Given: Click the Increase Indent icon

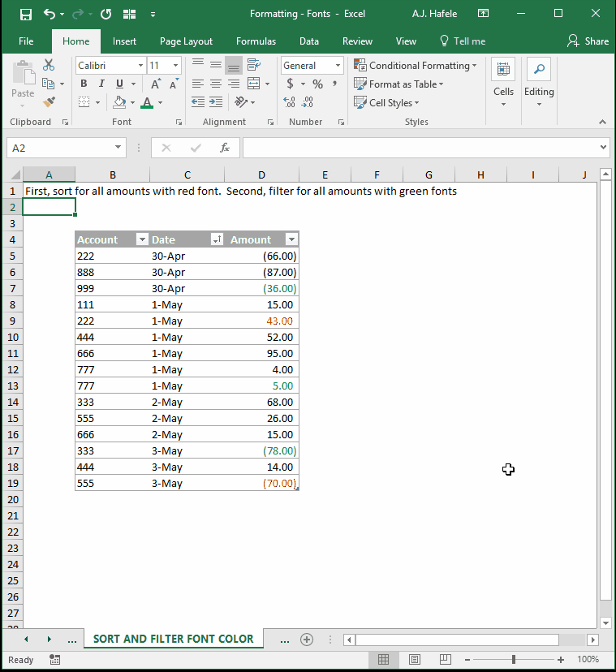Looking at the screenshot, I should click(x=216, y=102).
